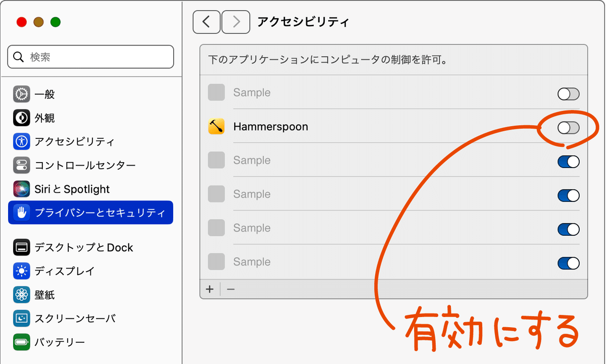This screenshot has width=606, height=364.
Task: Click the back arrow button
Action: [x=207, y=22]
